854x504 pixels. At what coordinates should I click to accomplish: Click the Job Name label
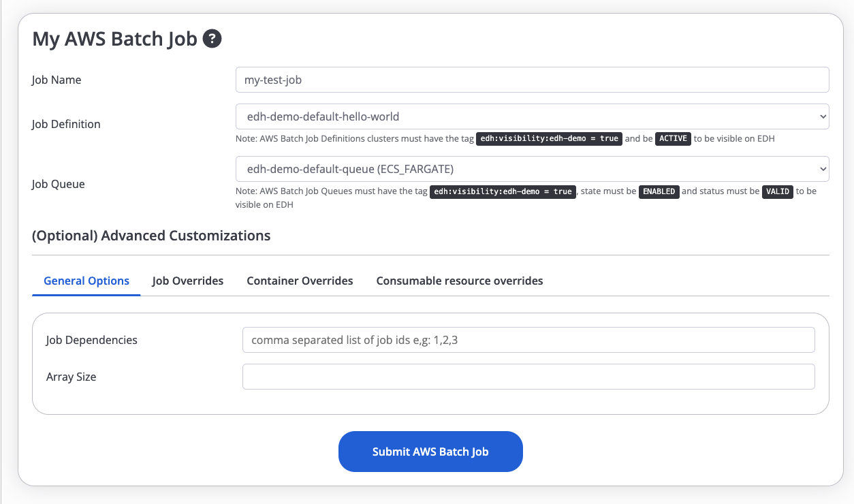pyautogui.click(x=57, y=80)
